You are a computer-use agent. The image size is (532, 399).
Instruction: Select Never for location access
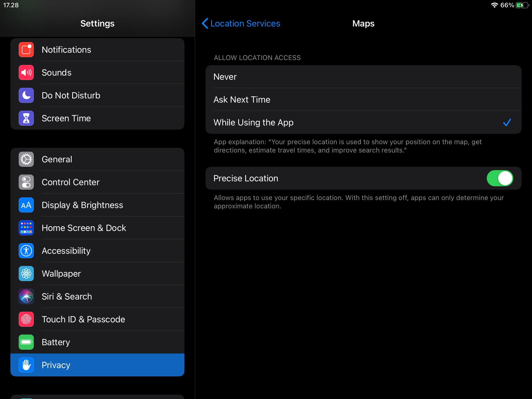[x=363, y=77]
